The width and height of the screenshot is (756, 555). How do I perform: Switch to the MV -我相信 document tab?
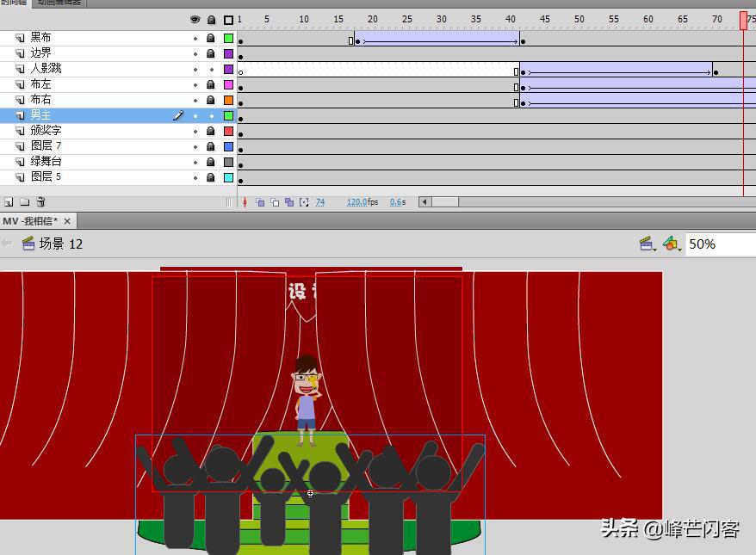click(x=30, y=221)
